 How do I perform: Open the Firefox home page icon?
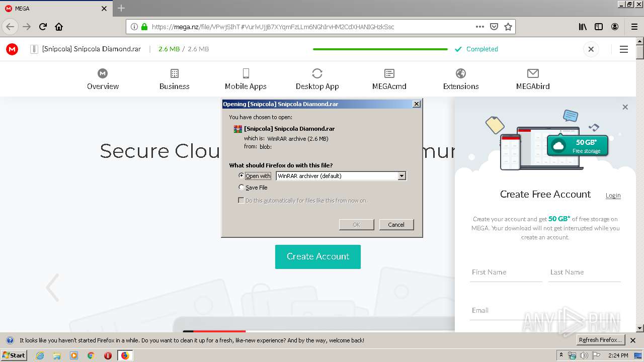(x=59, y=27)
